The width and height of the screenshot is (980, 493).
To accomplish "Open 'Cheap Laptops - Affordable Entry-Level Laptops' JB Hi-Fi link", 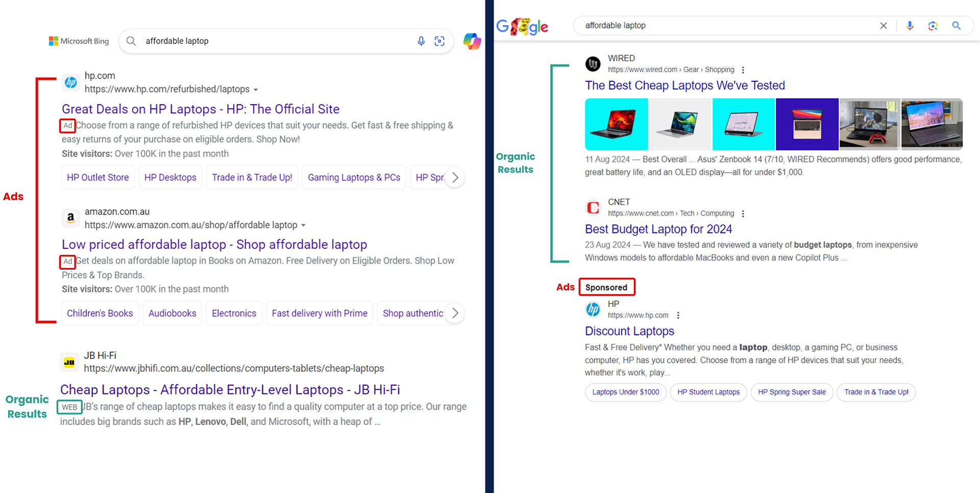I will coord(230,390).
